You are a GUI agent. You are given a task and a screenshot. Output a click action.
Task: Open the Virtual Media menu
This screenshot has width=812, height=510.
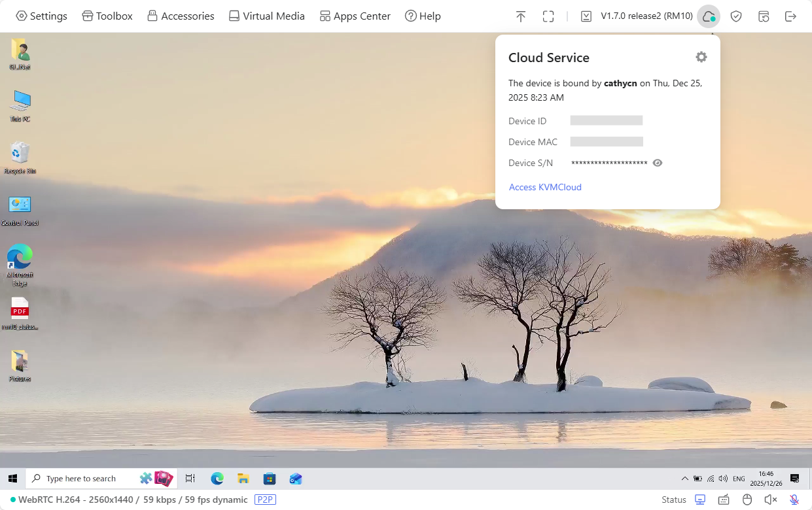(266, 16)
